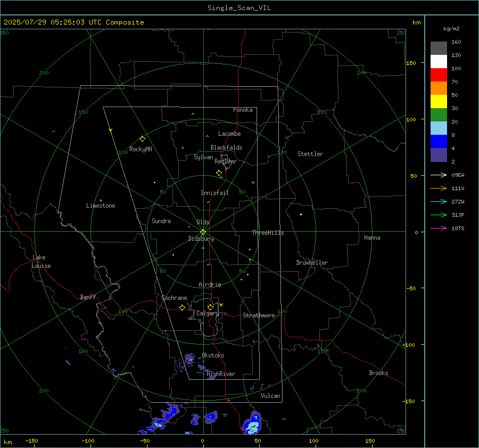Click the Okotoks town label

[x=213, y=355]
